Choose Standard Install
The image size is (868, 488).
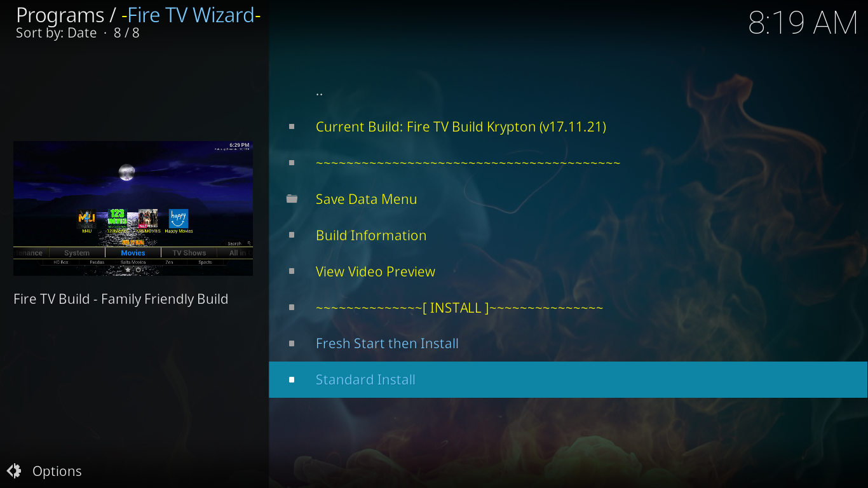(x=568, y=379)
